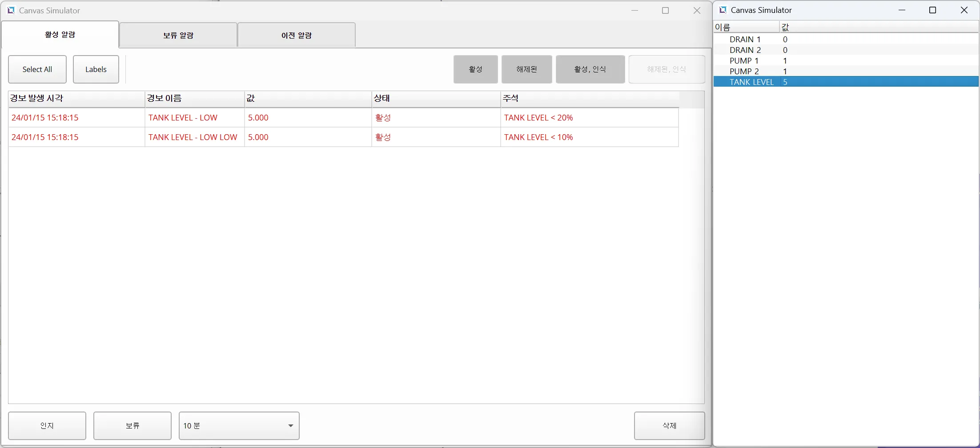Toggle the 활성, 인식 filter button
This screenshot has width=980, height=448.
pos(590,69)
